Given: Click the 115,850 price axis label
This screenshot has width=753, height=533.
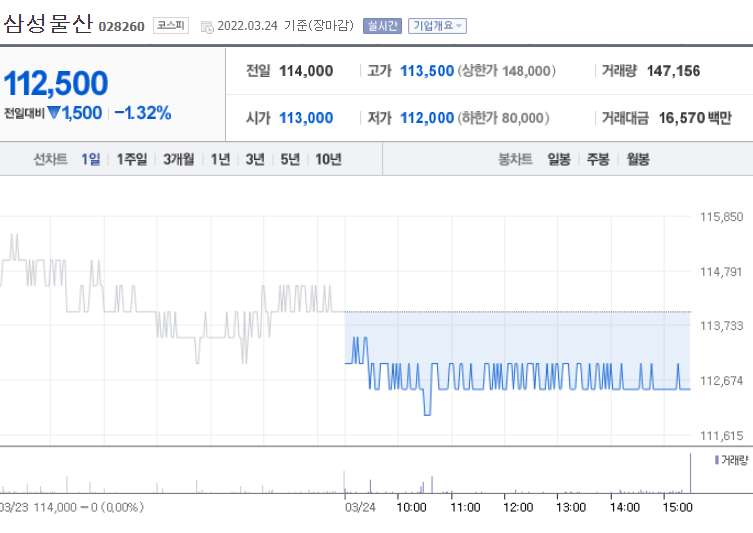Looking at the screenshot, I should [x=721, y=217].
